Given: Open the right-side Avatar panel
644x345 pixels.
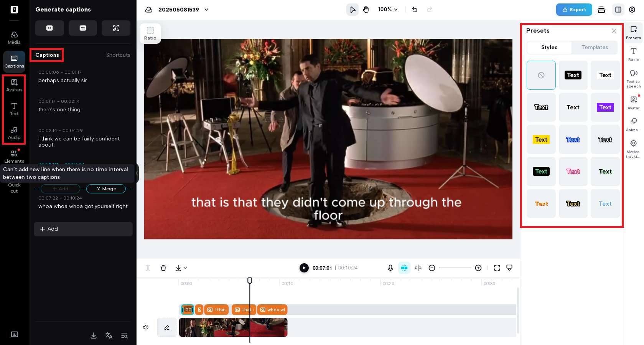Looking at the screenshot, I should tap(634, 102).
